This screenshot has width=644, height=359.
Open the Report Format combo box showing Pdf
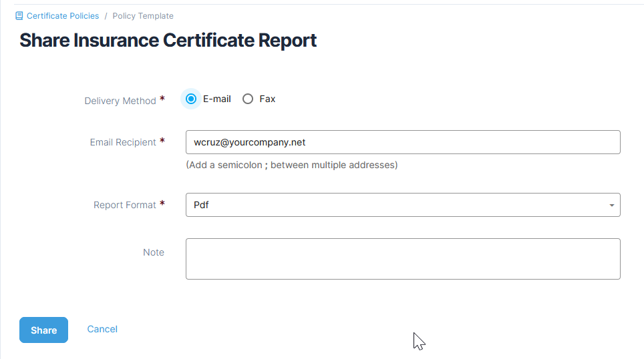click(x=397, y=205)
